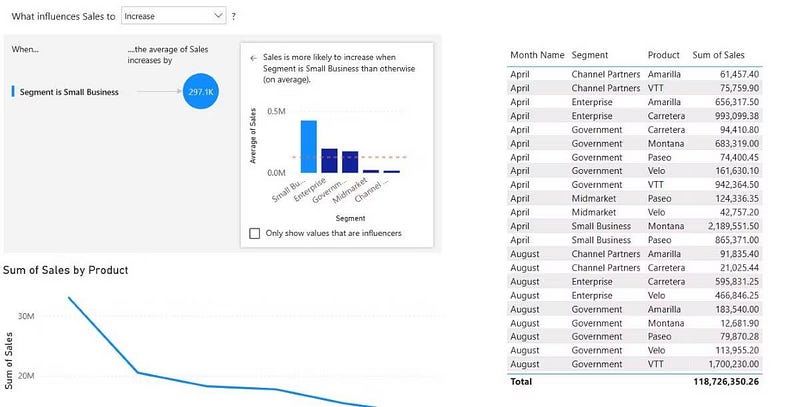Sort table by Sum of Sales header
The width and height of the screenshot is (800, 407).
[x=718, y=55]
